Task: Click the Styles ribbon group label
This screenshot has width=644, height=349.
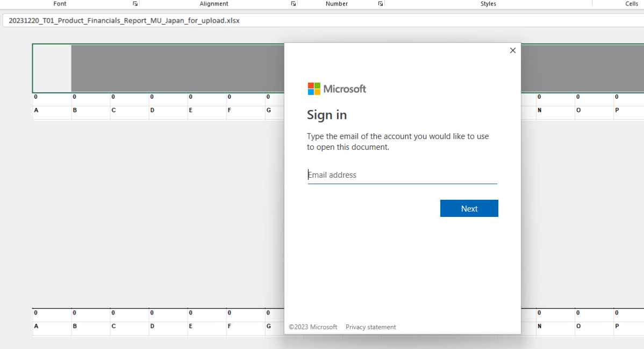Action: click(x=488, y=4)
